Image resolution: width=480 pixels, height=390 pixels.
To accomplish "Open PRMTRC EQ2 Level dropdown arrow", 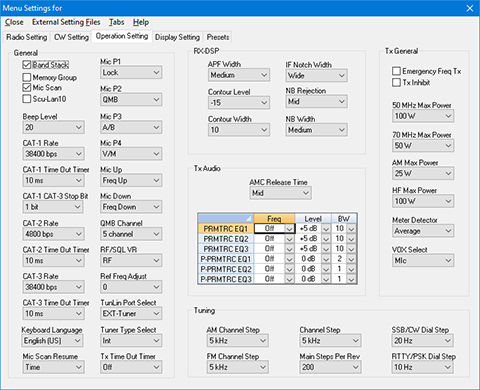I will [x=326, y=239].
